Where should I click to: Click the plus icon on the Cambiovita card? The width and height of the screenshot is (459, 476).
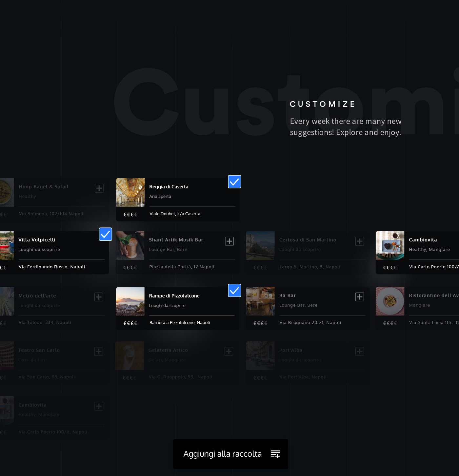[x=99, y=406]
